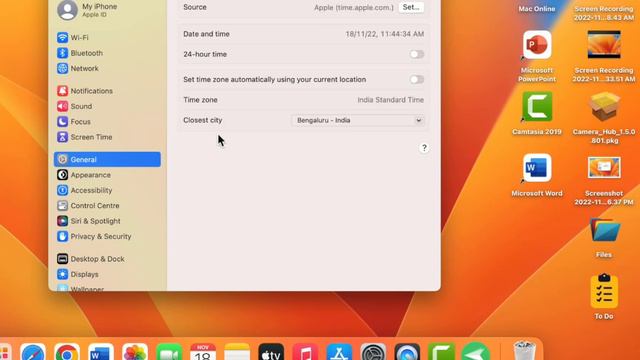Click the Apple (time.apple.com.) source text

pyautogui.click(x=353, y=7)
